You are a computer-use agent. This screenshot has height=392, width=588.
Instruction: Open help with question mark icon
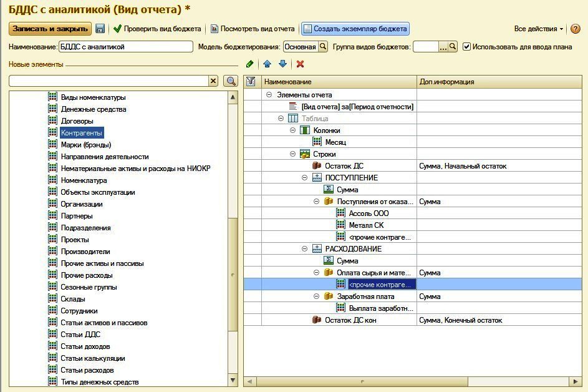coord(575,29)
